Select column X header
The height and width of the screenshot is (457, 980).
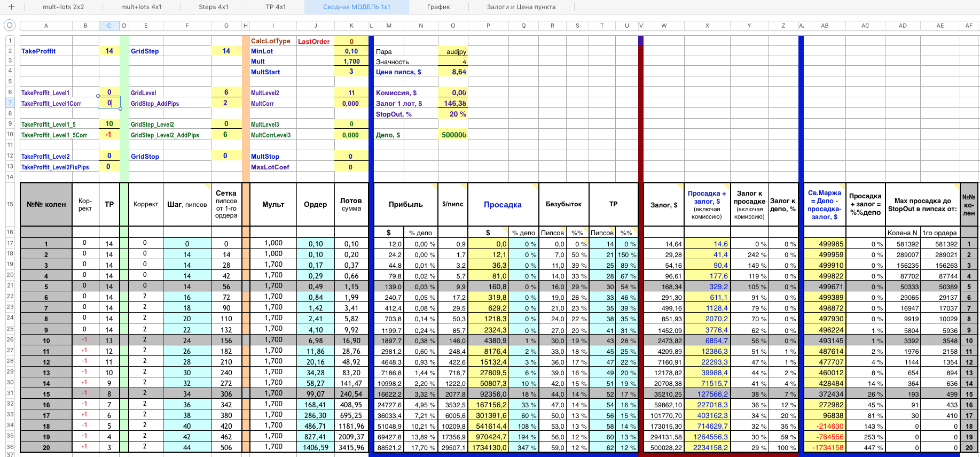[707, 26]
